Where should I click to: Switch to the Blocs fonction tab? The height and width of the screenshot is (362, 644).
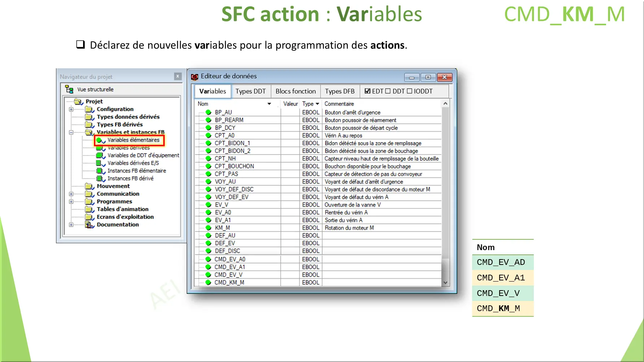tap(295, 91)
